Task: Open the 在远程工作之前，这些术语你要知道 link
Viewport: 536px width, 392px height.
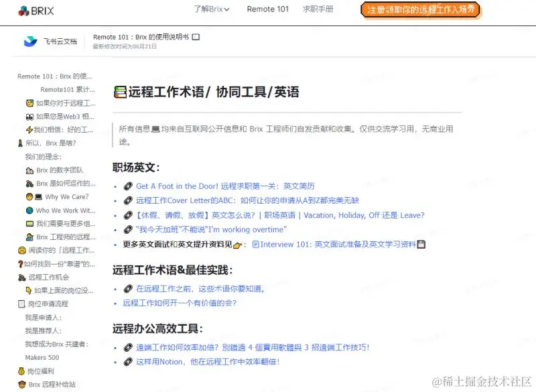Action: (200, 289)
